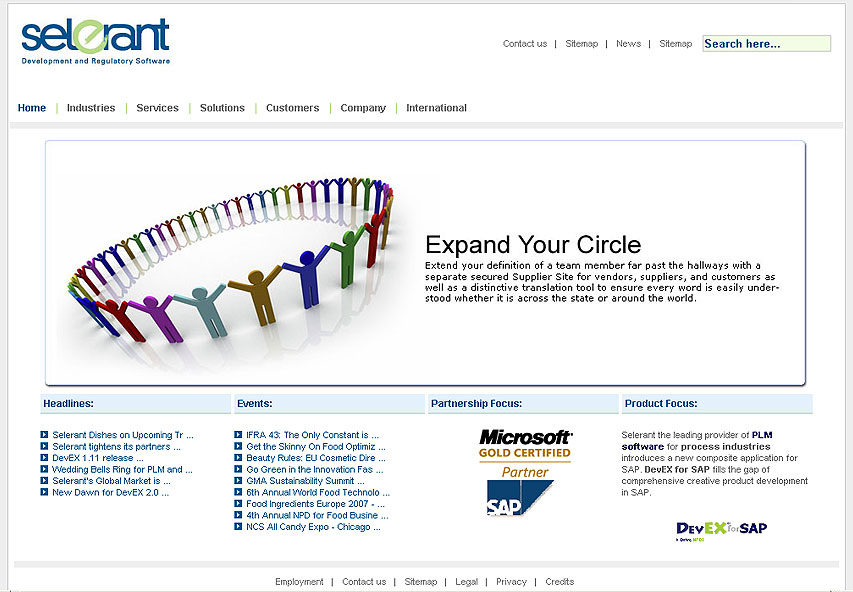The height and width of the screenshot is (592, 853).
Task: Select the Industries menu item
Action: pyautogui.click(x=91, y=108)
